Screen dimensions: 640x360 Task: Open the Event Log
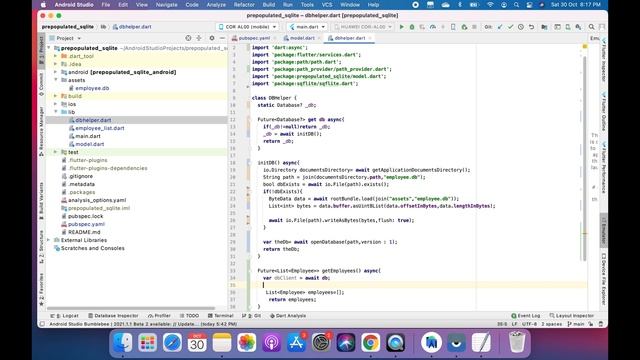526,316
